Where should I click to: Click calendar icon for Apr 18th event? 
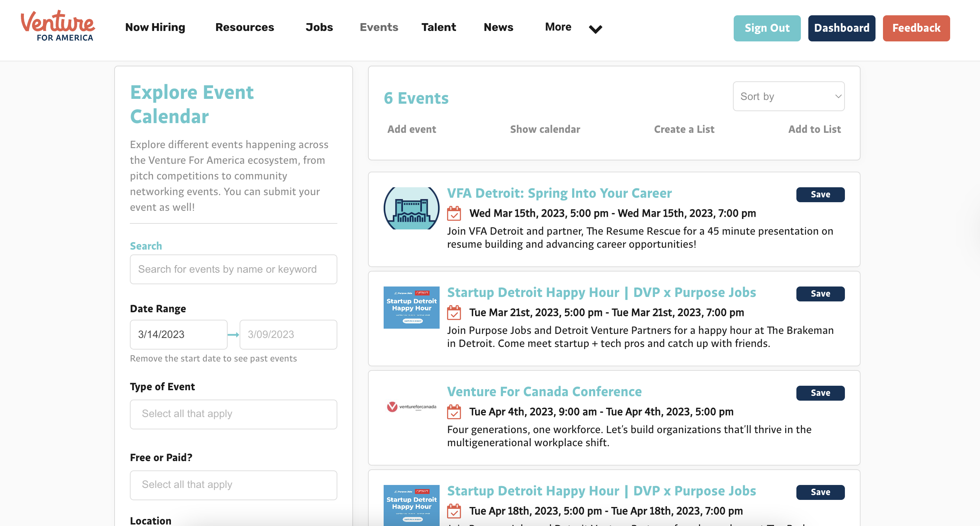tap(454, 511)
